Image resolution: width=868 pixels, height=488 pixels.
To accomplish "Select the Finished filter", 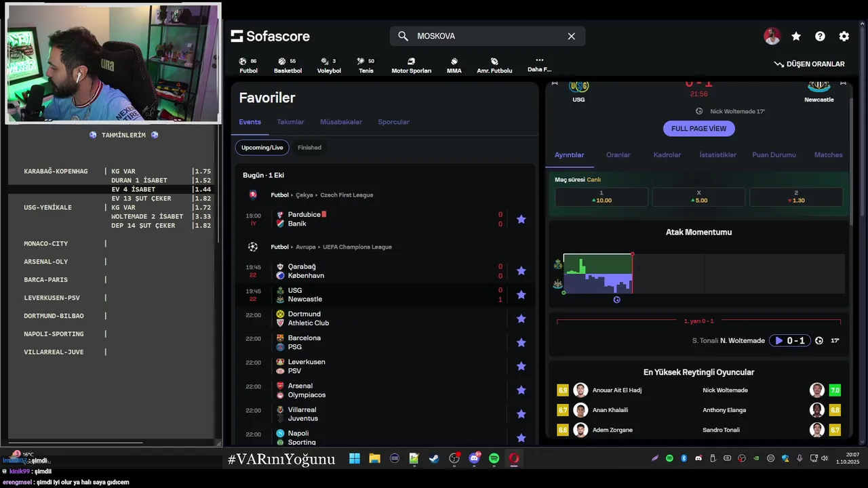I will point(309,147).
